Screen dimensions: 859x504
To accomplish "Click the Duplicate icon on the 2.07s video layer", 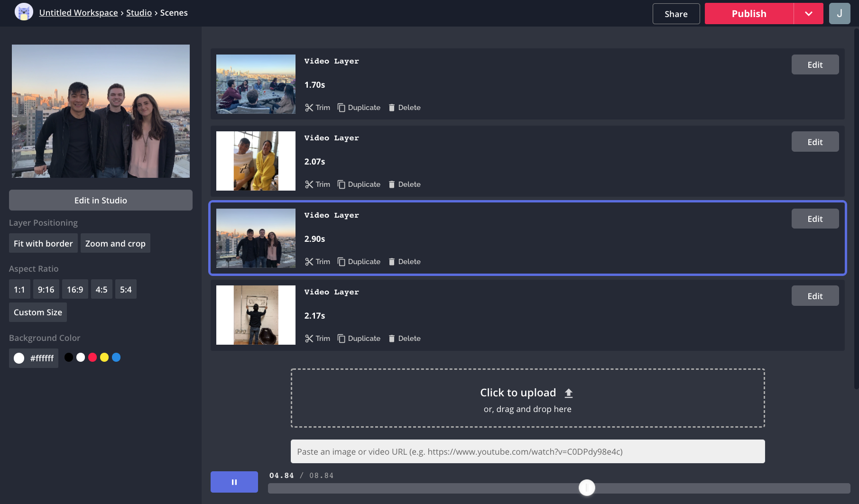I will pyautogui.click(x=342, y=184).
